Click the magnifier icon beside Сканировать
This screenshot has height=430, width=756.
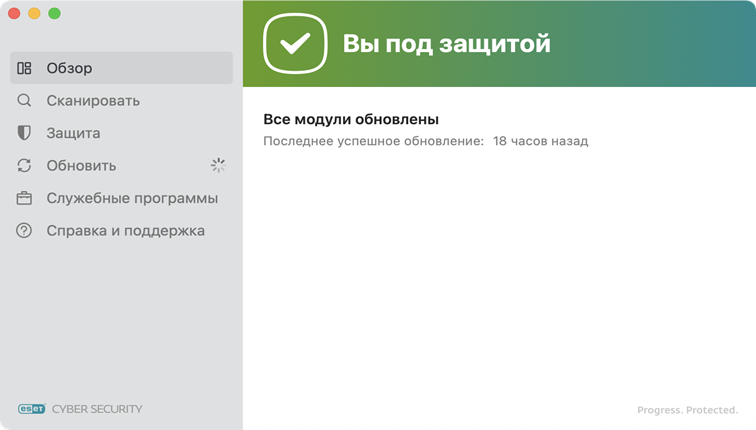24,101
